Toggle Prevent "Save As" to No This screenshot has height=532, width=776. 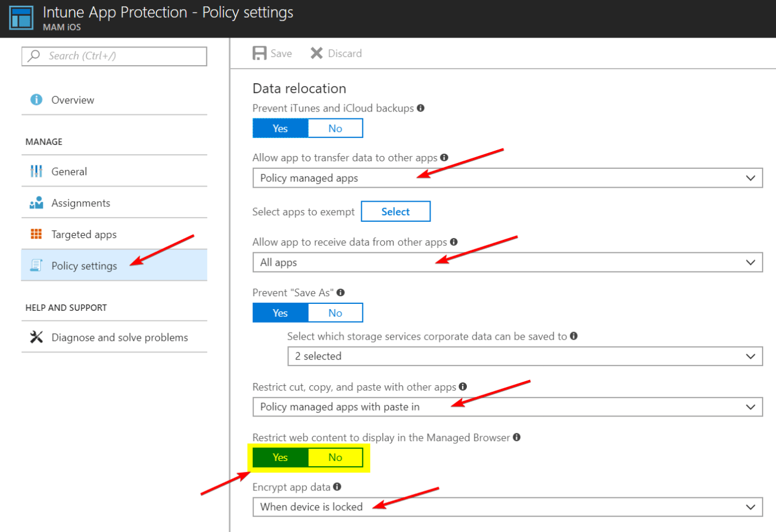point(335,313)
